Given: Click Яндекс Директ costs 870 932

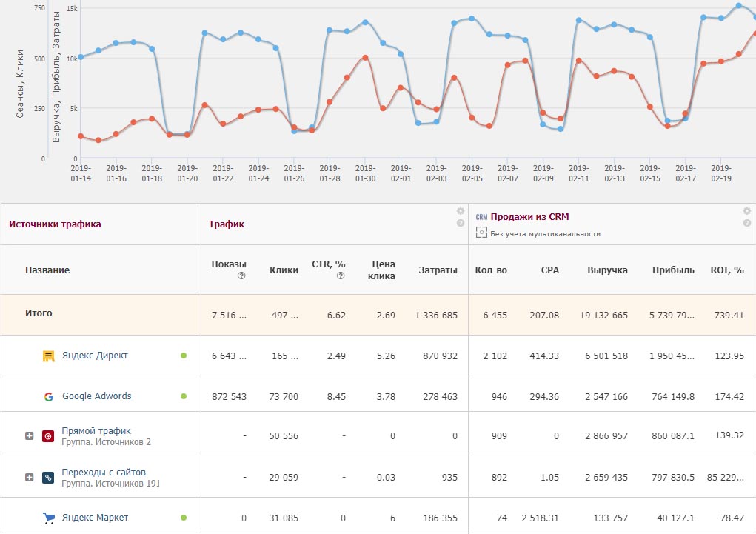Looking at the screenshot, I should (440, 356).
